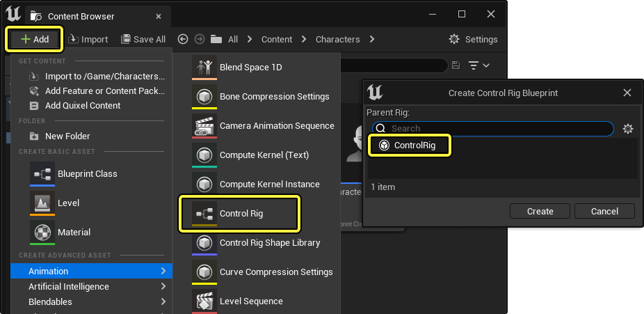Select the Content breadcrumb
The image size is (644, 314).
pos(277,40)
